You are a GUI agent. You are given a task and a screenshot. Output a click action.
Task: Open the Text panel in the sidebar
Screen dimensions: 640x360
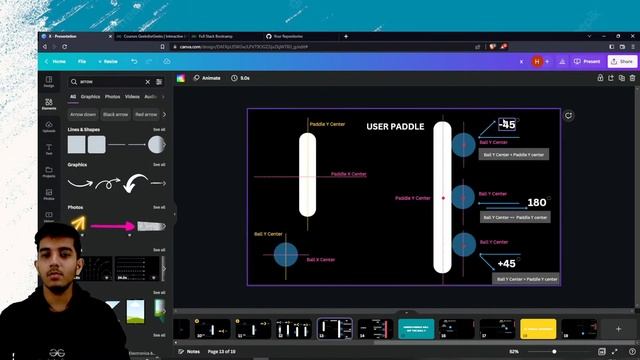pos(49,149)
